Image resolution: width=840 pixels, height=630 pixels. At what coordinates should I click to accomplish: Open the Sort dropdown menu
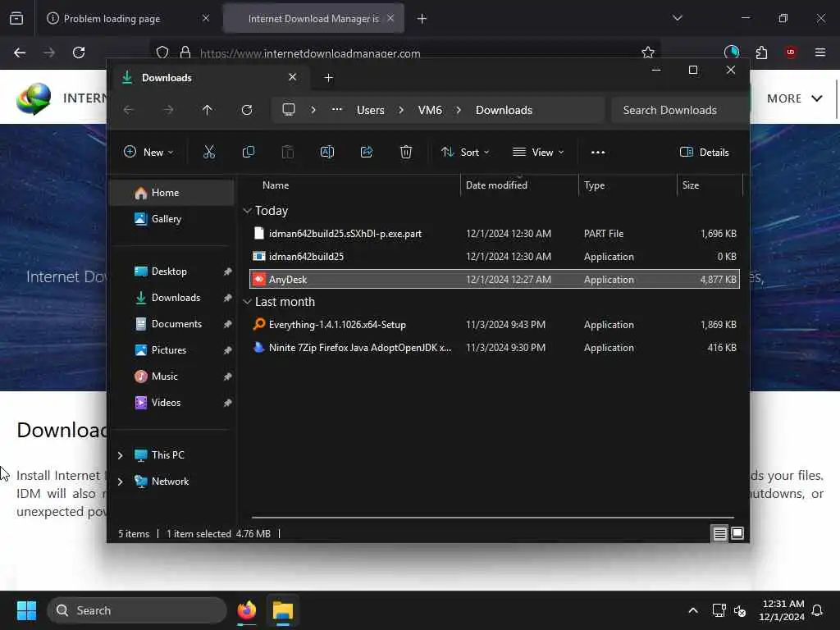(465, 152)
